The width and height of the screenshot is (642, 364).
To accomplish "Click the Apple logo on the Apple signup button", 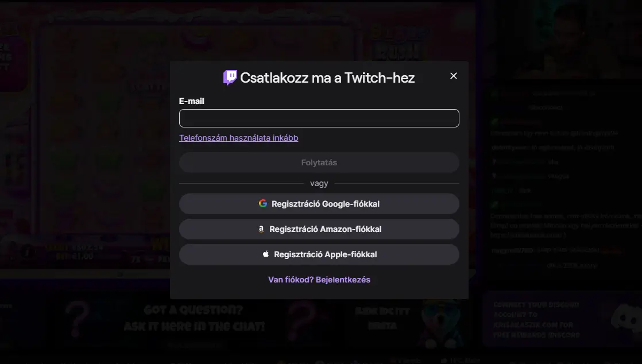I will coord(265,254).
